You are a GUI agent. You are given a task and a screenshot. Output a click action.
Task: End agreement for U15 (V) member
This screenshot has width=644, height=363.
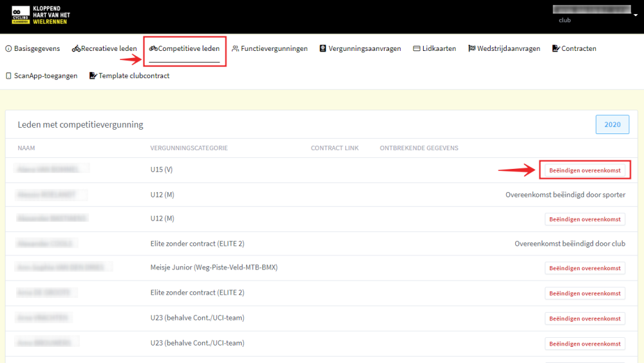coord(585,170)
